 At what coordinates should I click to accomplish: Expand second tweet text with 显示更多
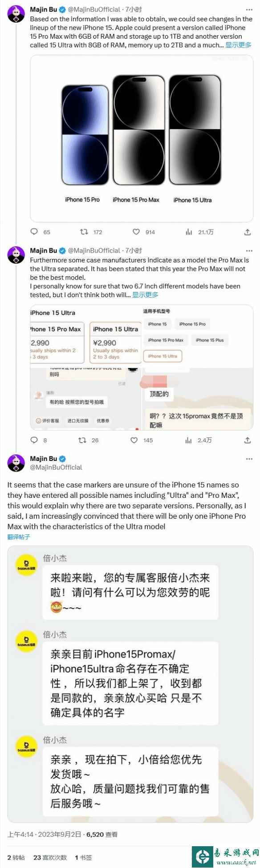click(145, 295)
